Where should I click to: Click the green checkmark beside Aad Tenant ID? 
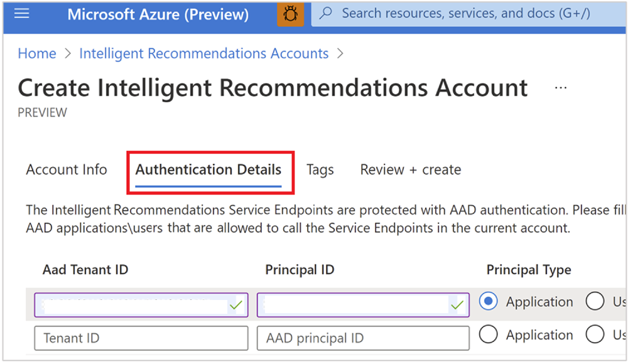[x=237, y=304]
